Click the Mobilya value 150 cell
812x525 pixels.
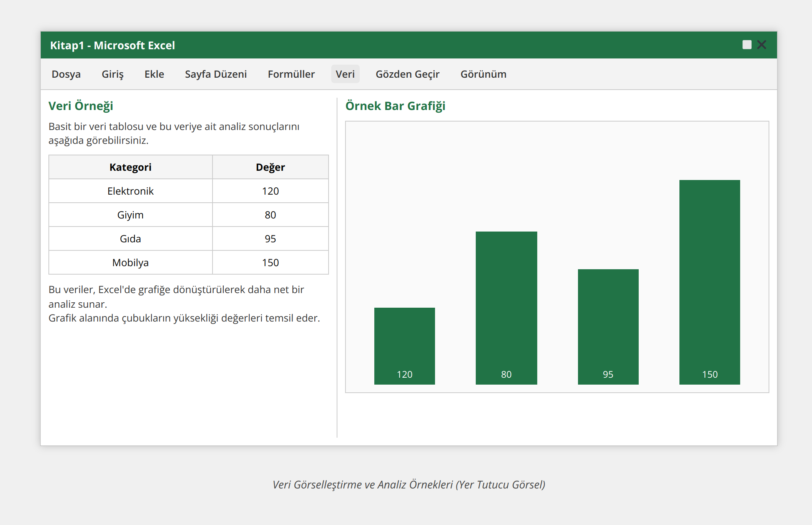270,262
